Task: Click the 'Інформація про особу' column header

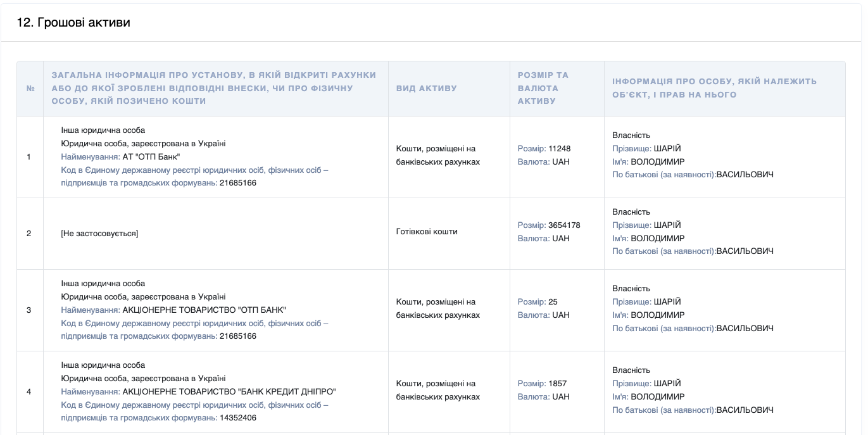Action: [x=725, y=88]
